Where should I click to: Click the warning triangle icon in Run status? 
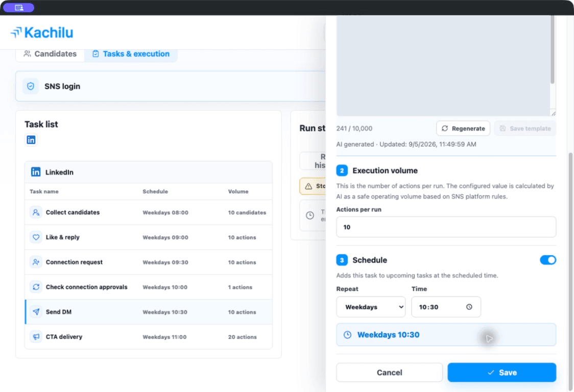click(x=308, y=186)
